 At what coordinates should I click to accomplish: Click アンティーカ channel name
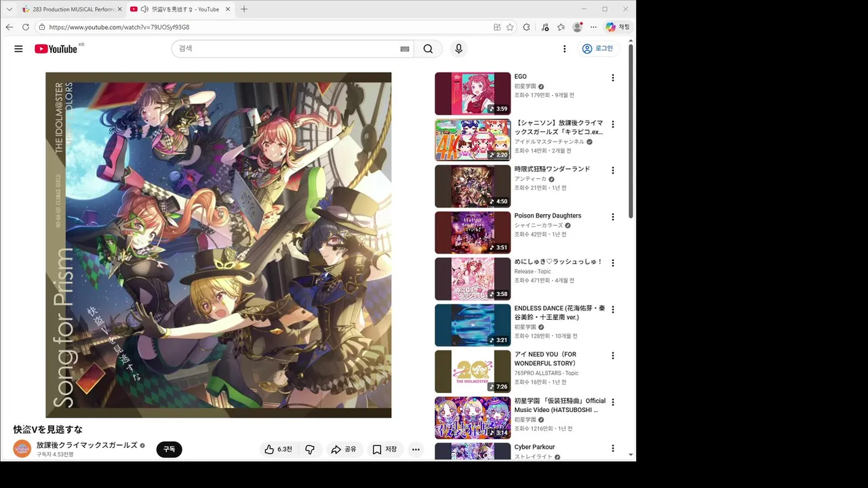click(530, 179)
